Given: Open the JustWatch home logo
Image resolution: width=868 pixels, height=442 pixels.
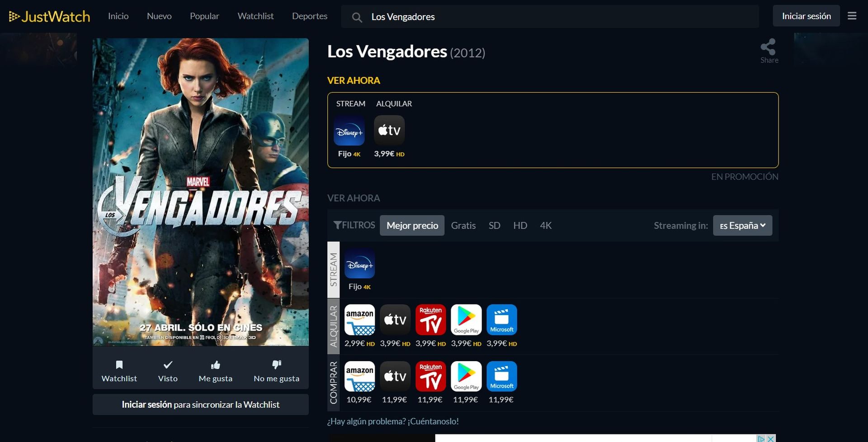Looking at the screenshot, I should [49, 16].
